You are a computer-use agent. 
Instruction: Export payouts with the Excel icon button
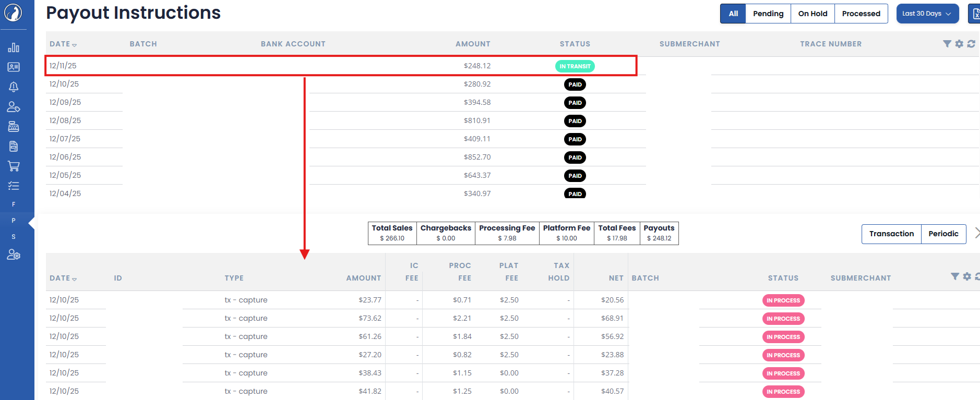(x=975, y=14)
